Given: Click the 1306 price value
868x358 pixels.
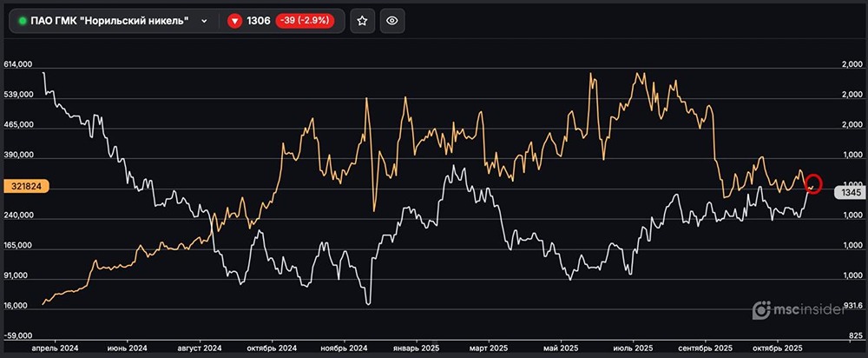Looking at the screenshot, I should 259,21.
